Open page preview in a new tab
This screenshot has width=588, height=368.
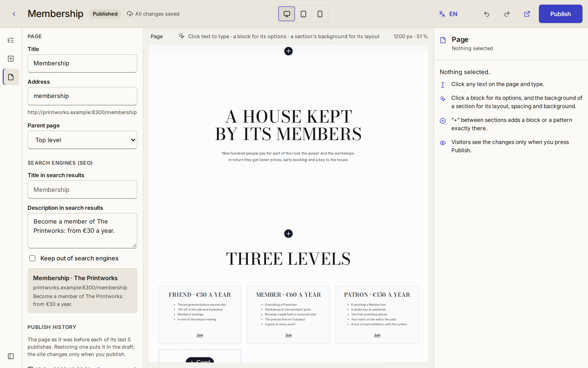527,14
